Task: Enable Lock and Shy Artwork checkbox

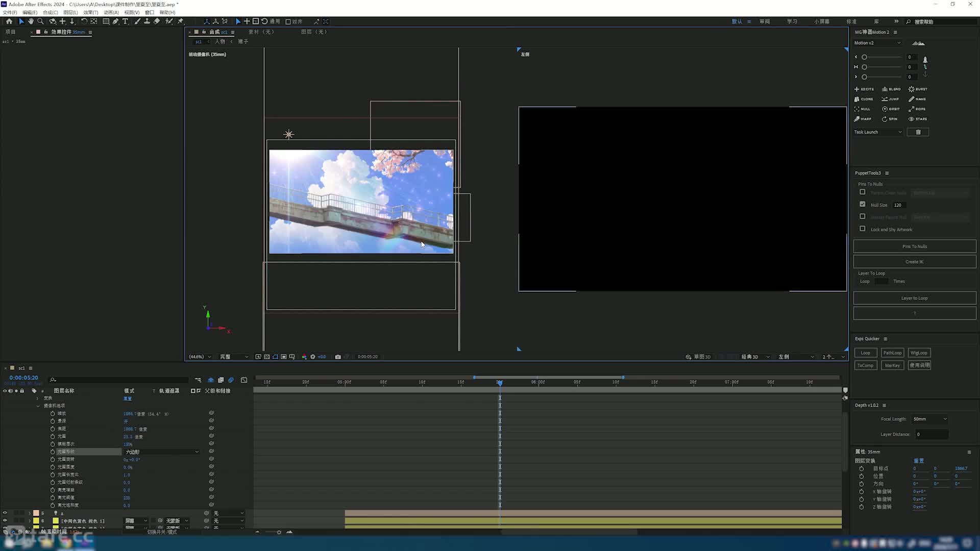Action: pos(863,229)
